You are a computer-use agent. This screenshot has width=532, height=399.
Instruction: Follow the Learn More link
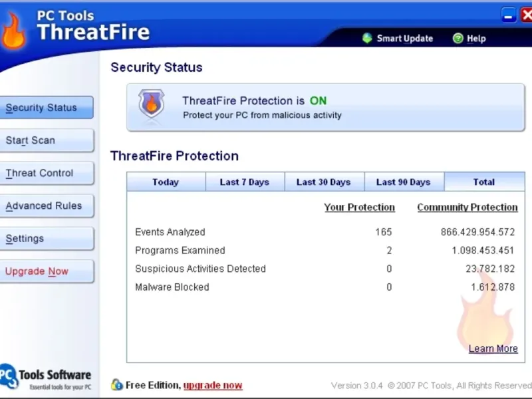[x=493, y=349]
